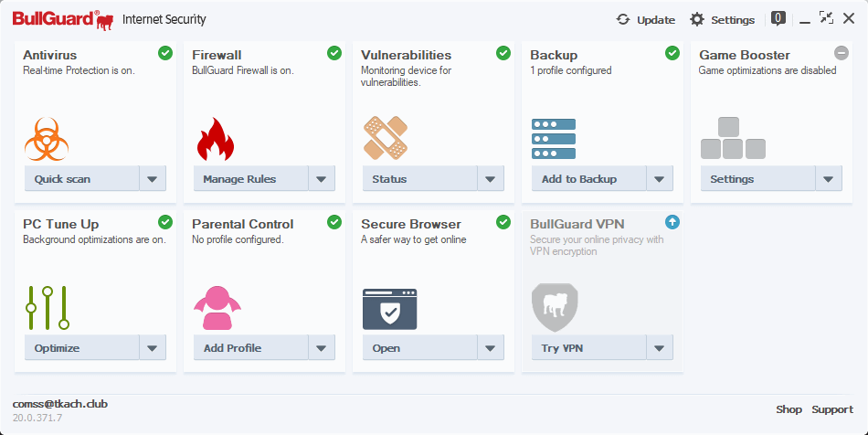Click the Antivirus biohazard icon
Screen dimensions: 868x435
tap(48, 139)
